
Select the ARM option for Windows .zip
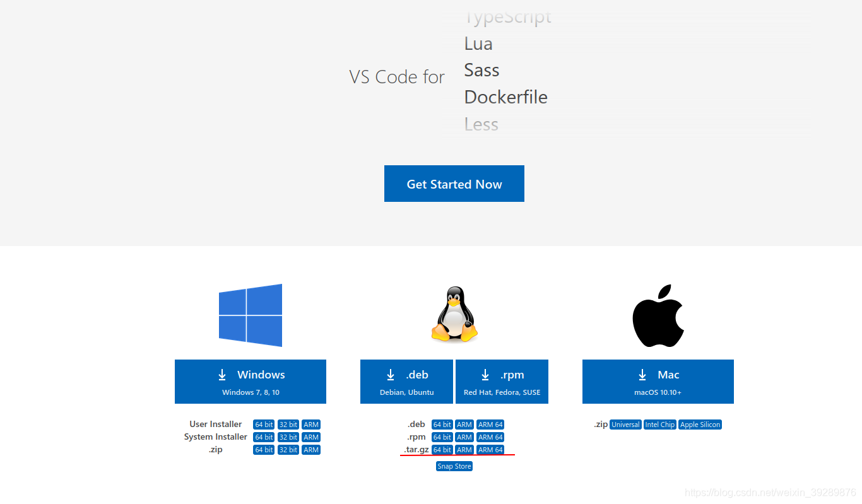click(x=310, y=449)
